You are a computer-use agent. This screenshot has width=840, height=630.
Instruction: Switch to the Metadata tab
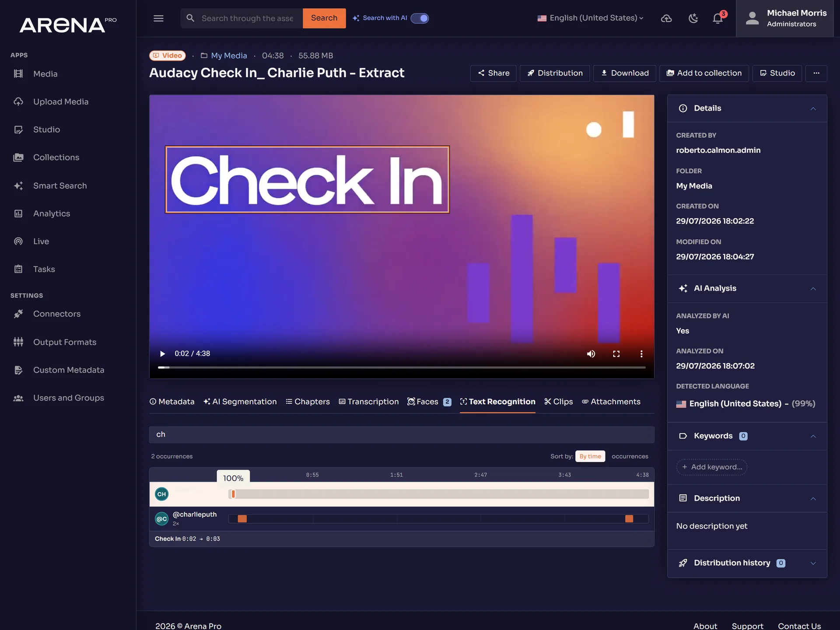[x=172, y=402]
